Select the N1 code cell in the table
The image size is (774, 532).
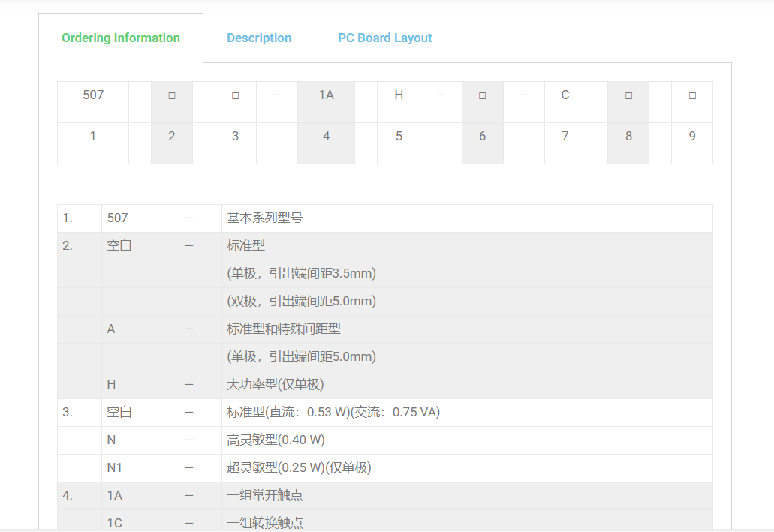[x=115, y=468]
